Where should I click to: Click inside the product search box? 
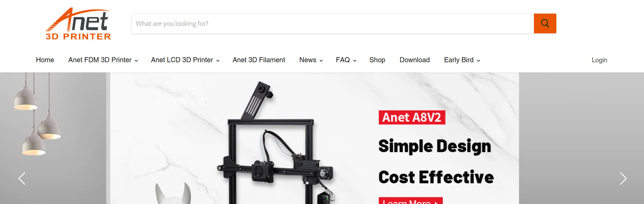[332, 23]
